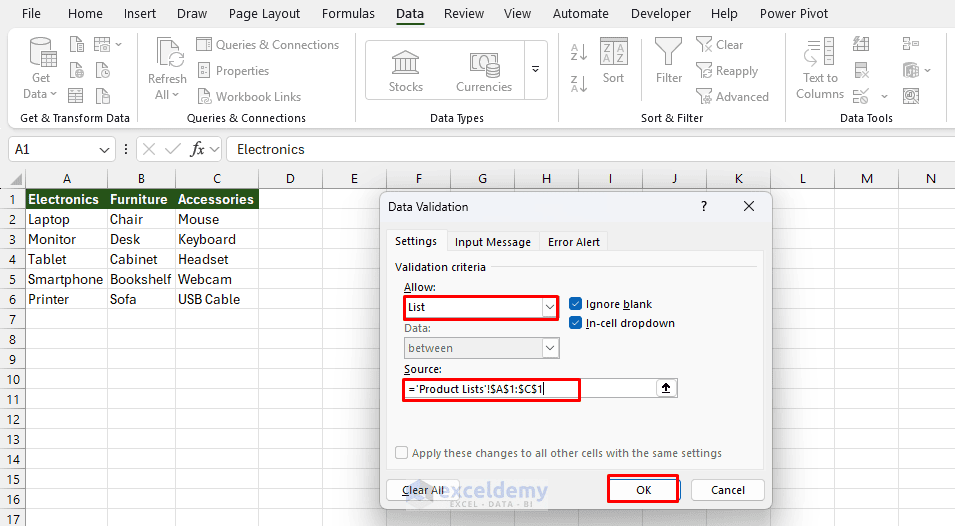Expand Data Model dropdown arrow
Image resolution: width=955 pixels, height=526 pixels.
[x=928, y=70]
